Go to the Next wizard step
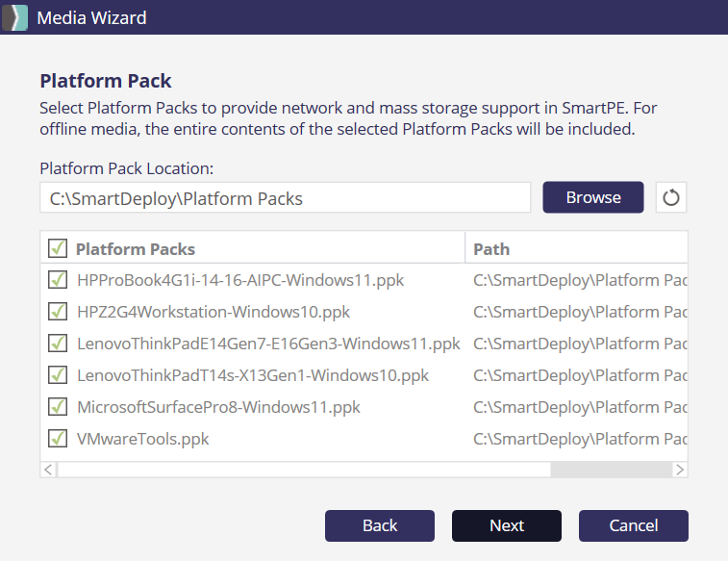 point(506,525)
